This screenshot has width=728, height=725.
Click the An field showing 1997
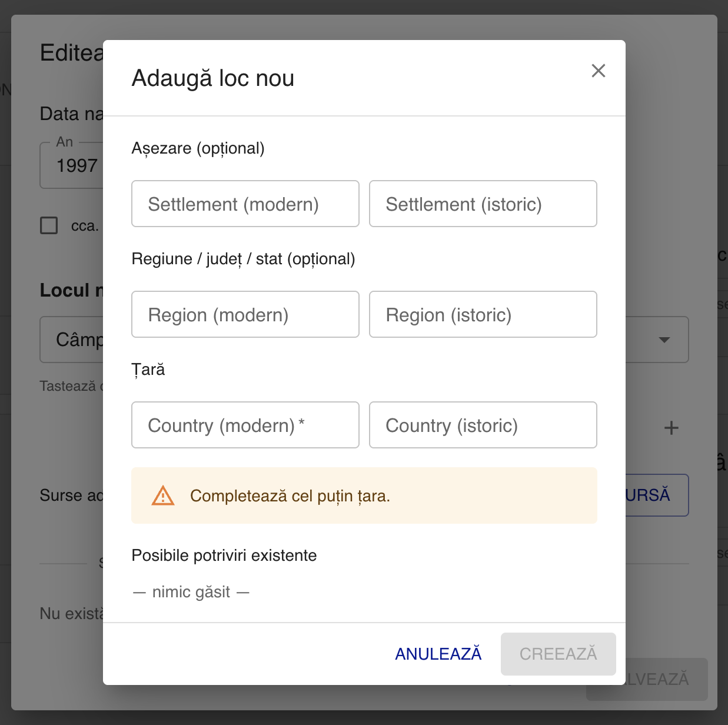tap(74, 165)
